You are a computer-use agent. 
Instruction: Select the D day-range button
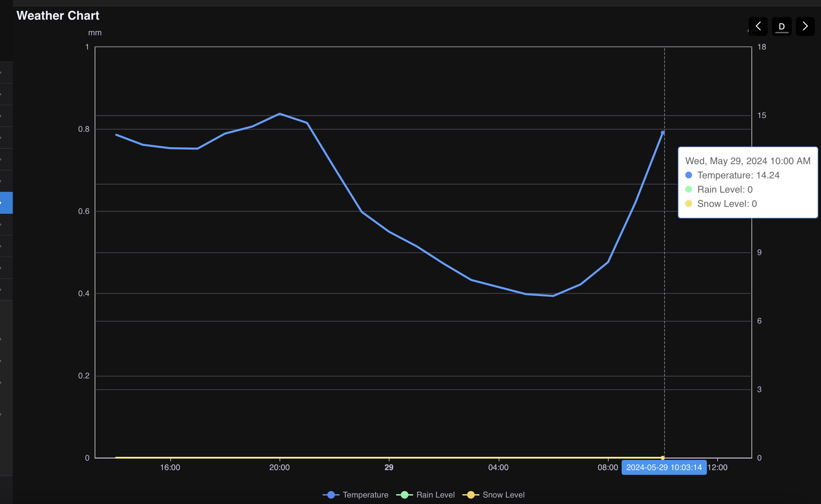coord(782,26)
